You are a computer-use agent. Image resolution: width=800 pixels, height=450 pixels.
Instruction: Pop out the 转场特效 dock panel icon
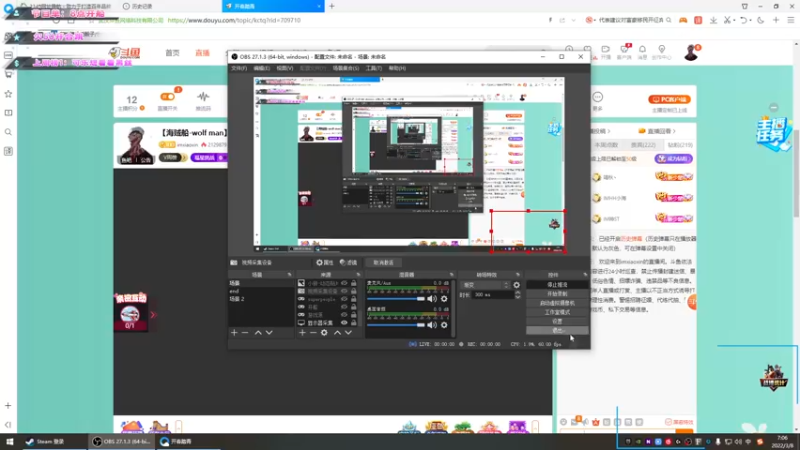[517, 274]
